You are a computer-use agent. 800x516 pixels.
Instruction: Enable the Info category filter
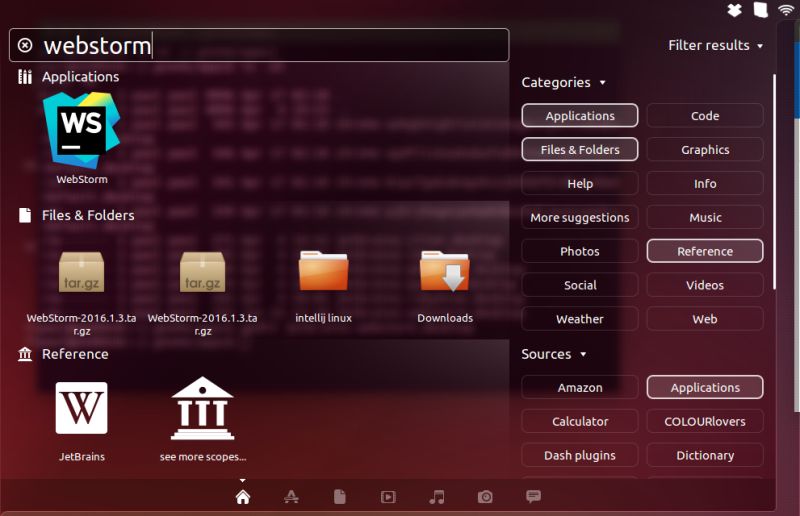point(705,183)
